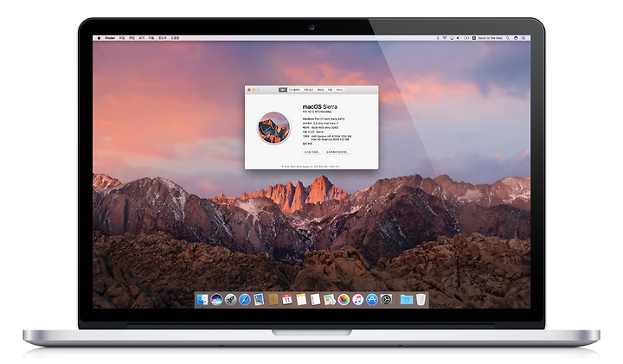623x364 pixels.
Task: Open Mail stamp icon in Dock
Action: click(259, 299)
